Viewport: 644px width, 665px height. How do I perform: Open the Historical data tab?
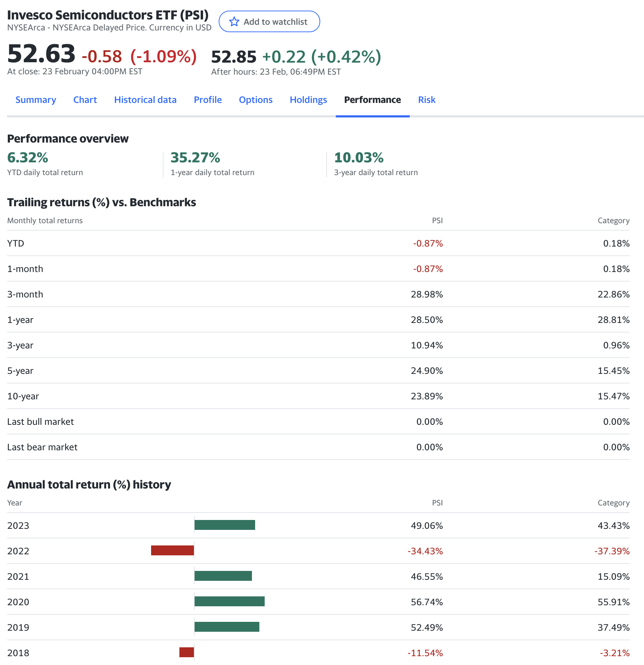(145, 100)
